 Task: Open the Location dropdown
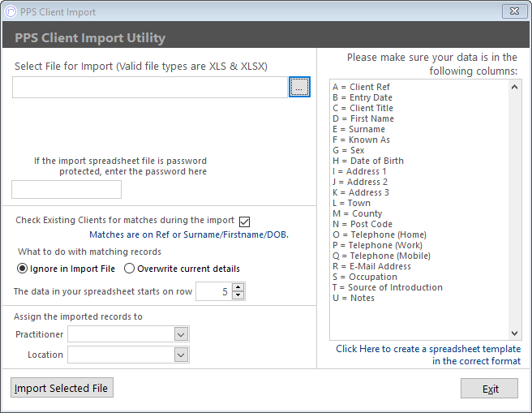coord(181,355)
